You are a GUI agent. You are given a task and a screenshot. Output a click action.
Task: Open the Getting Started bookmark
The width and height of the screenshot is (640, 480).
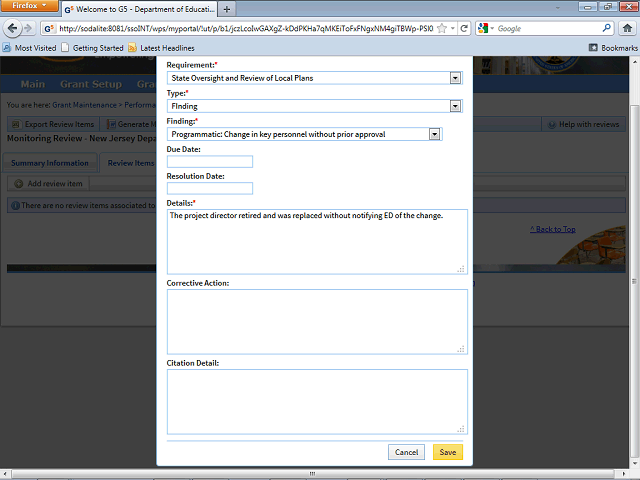(x=93, y=48)
